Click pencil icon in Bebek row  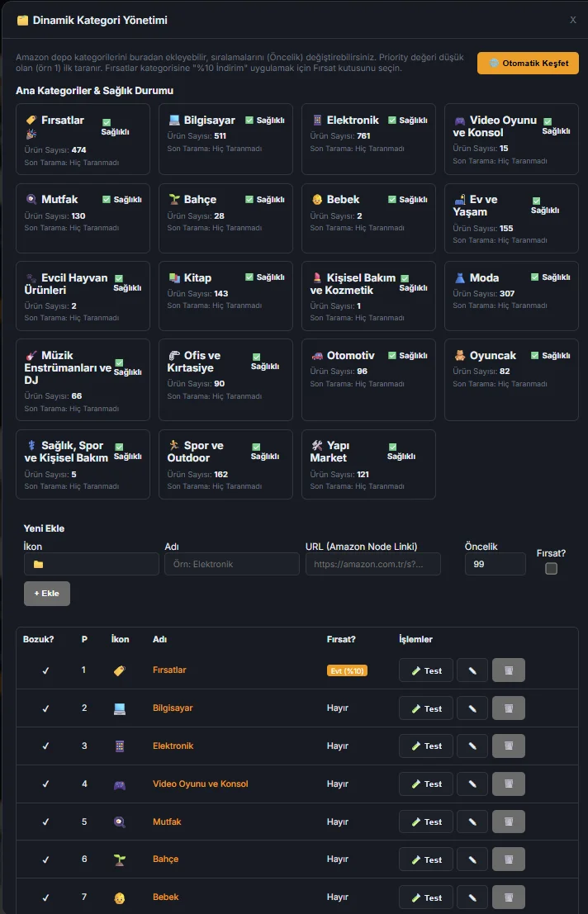coord(472,897)
